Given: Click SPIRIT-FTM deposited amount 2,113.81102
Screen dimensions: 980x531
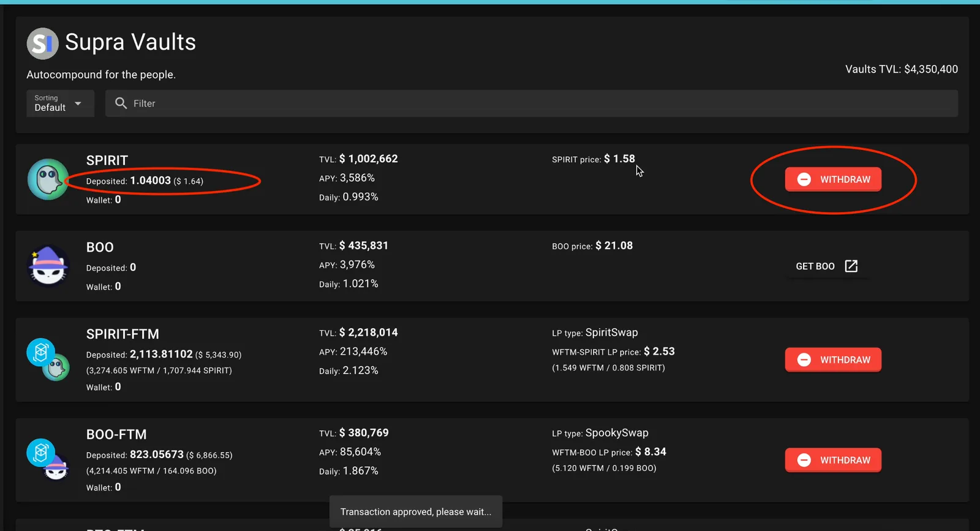Looking at the screenshot, I should 161,354.
